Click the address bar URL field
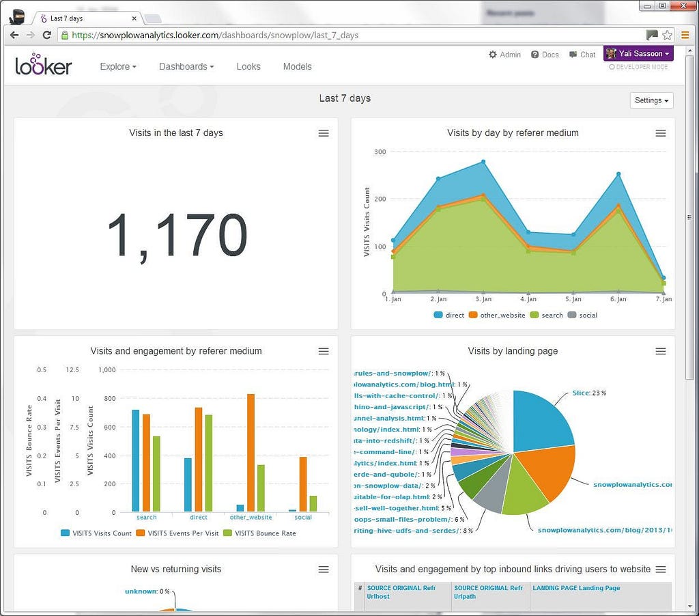699x616 pixels. [352, 35]
